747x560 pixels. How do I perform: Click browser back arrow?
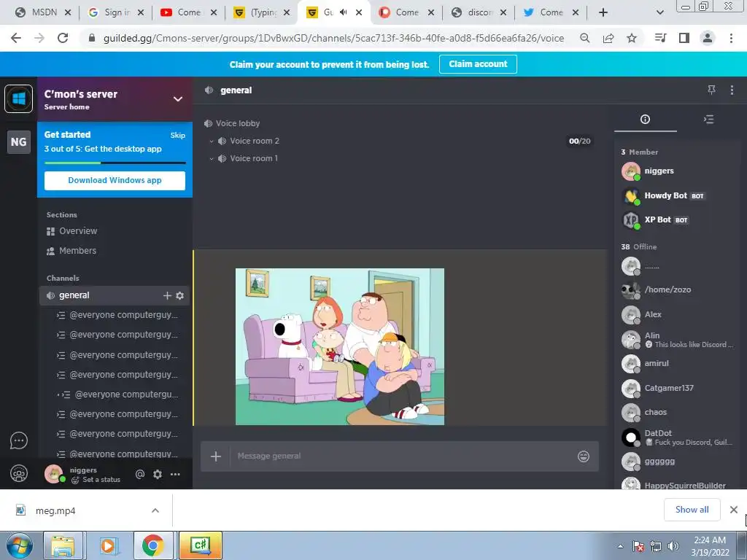(16, 38)
